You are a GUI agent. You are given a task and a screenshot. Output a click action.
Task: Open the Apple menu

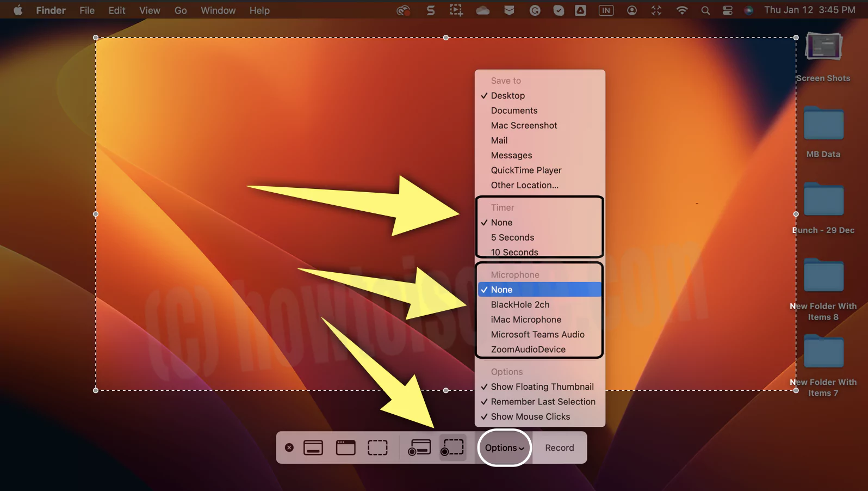point(18,10)
